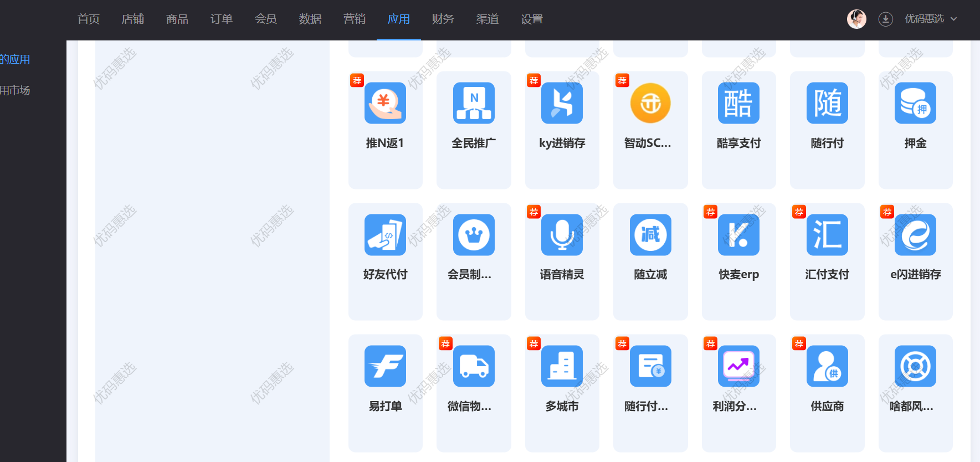Switch to the 营销 menu tab
Screen dimensions: 980x462
355,19
